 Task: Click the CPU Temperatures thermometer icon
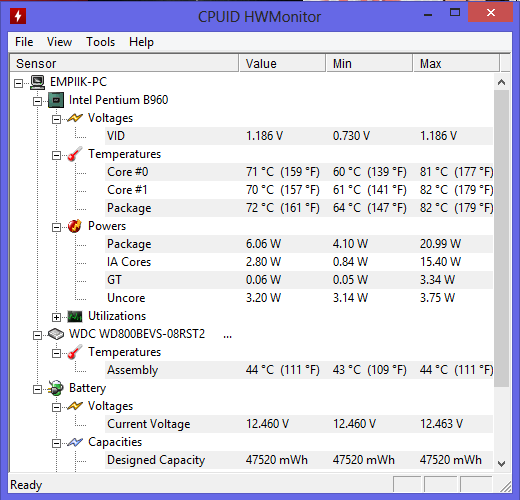click(x=75, y=154)
